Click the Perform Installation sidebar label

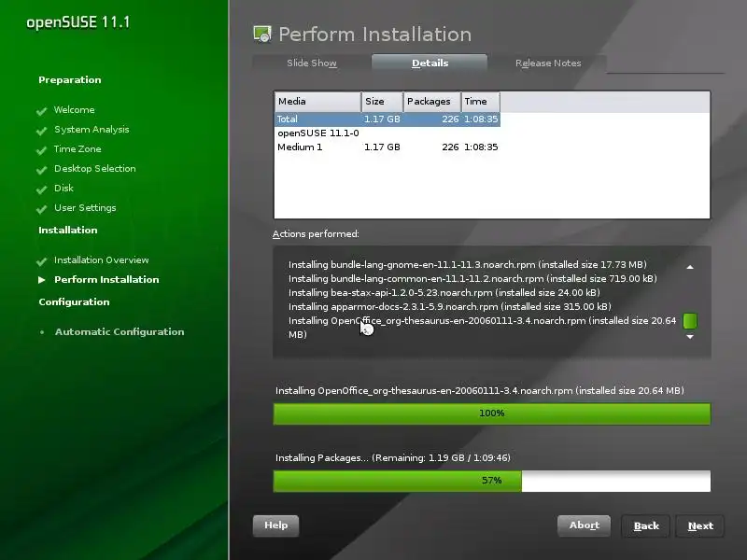(106, 279)
